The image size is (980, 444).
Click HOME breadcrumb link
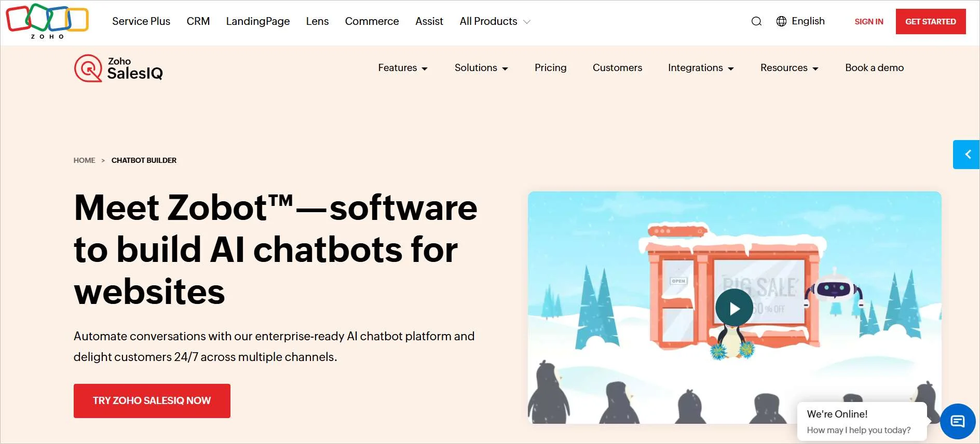coord(84,160)
